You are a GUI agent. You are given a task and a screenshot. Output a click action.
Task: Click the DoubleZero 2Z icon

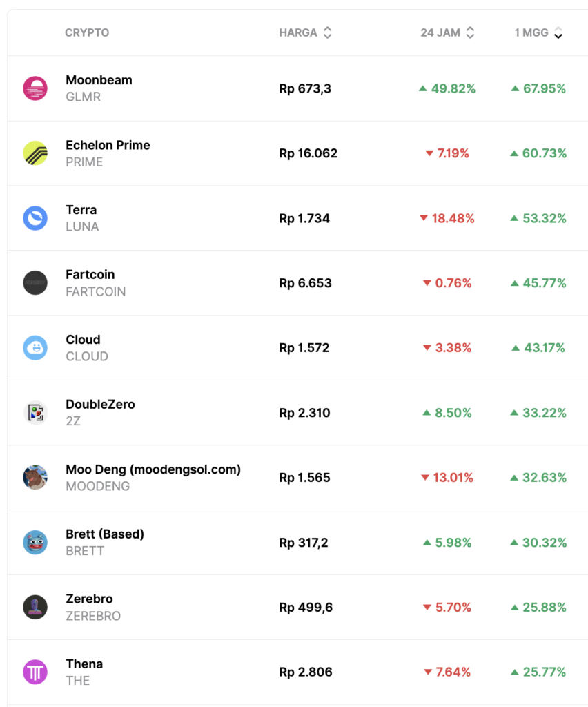[x=35, y=413]
